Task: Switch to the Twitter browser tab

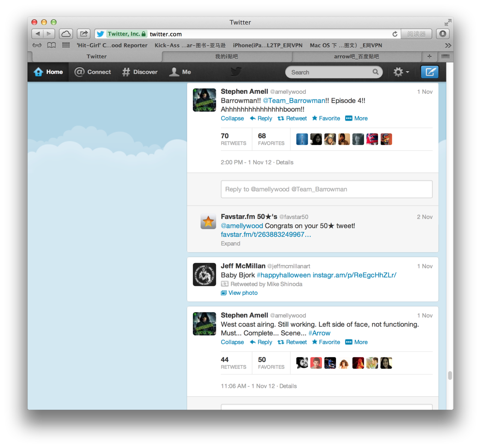Action: (97, 56)
